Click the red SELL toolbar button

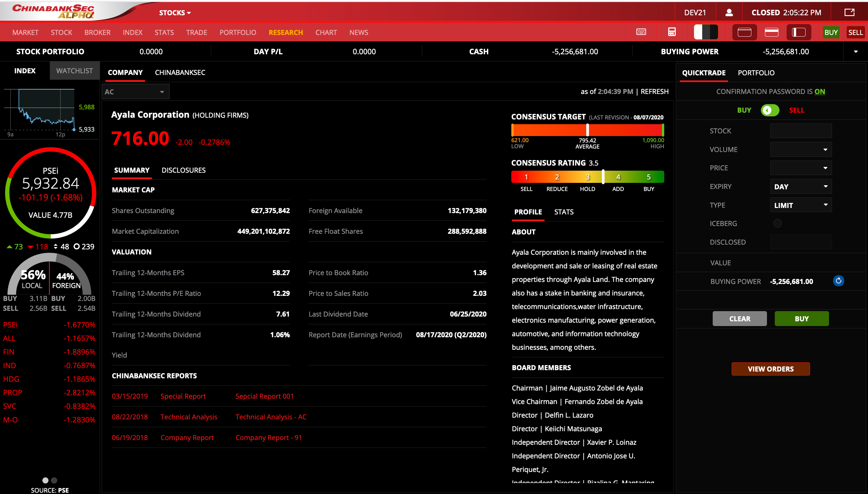click(x=855, y=33)
